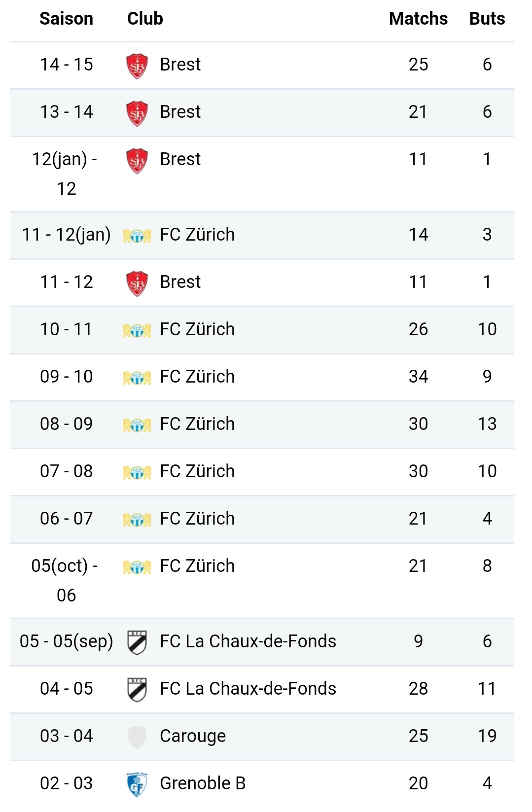Click the Buts column header
The image size is (532, 812).
click(487, 19)
